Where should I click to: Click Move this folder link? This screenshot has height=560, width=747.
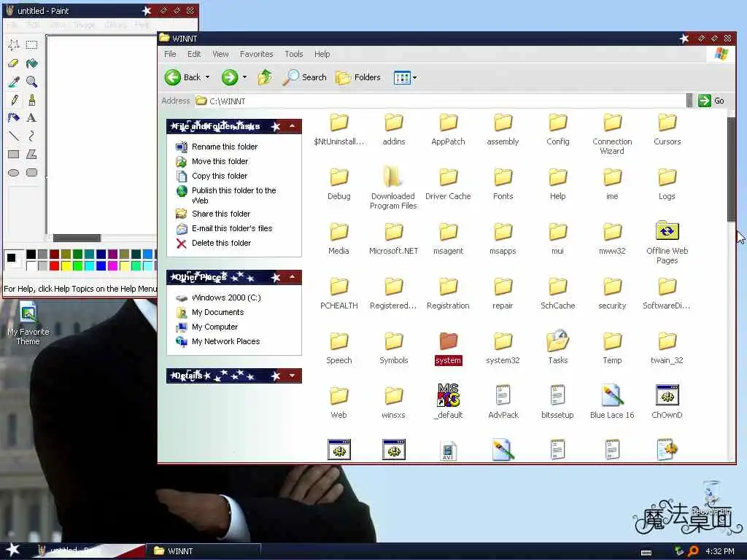pyautogui.click(x=220, y=161)
